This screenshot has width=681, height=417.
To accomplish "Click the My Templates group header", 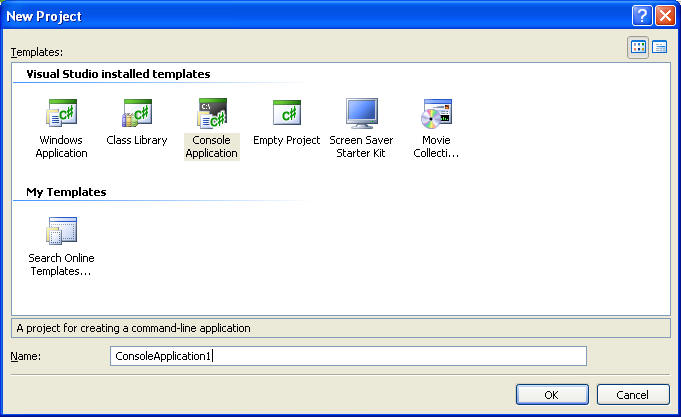I will [x=66, y=192].
